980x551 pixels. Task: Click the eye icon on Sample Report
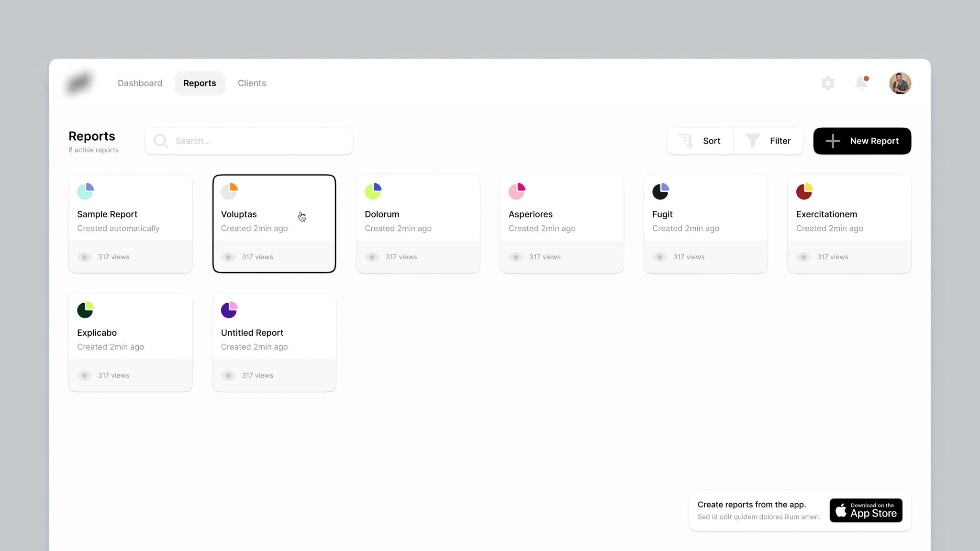tap(85, 257)
